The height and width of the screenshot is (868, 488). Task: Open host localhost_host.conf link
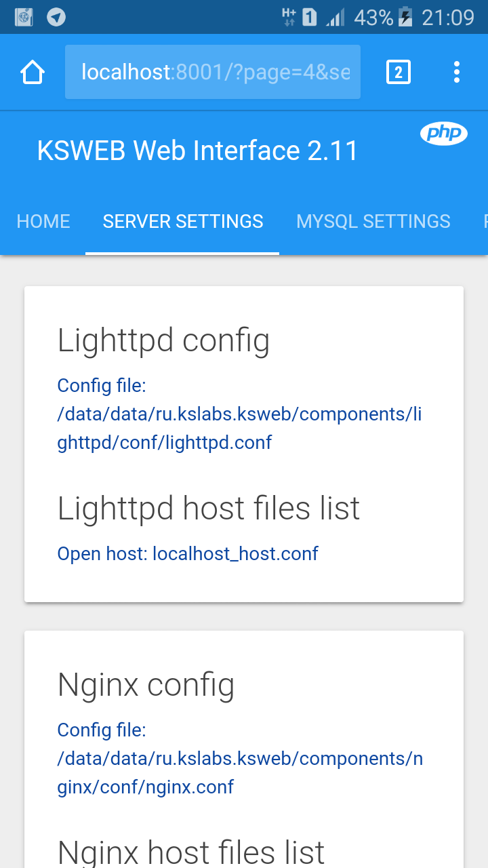(188, 553)
